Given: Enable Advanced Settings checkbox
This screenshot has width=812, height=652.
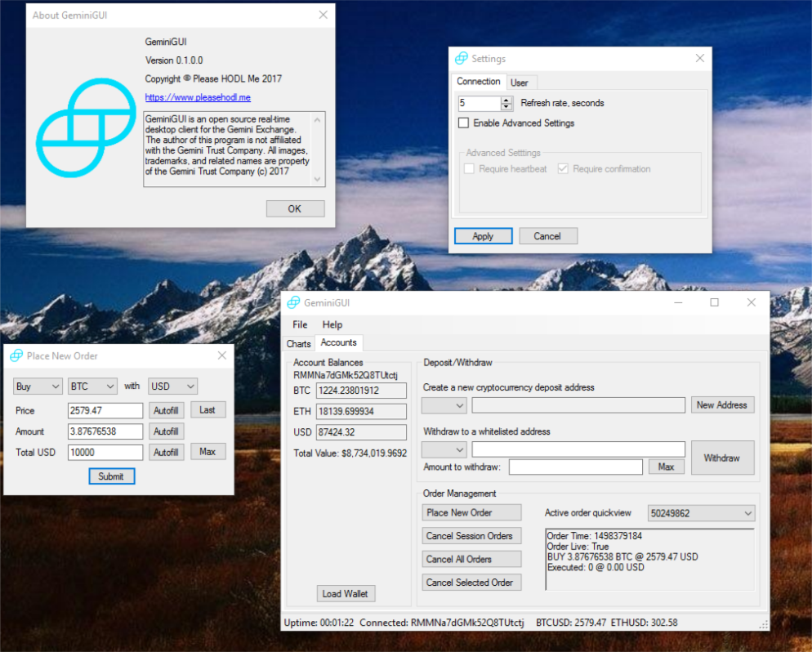Looking at the screenshot, I should 463,123.
